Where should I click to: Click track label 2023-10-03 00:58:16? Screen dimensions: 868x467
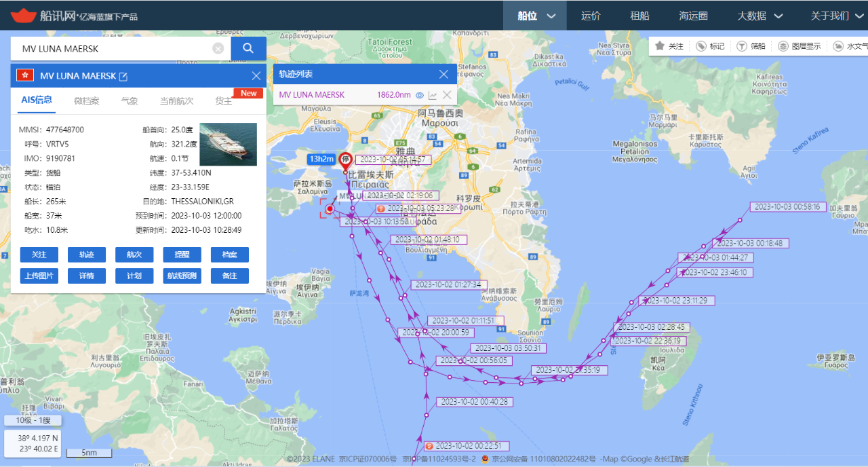coord(788,206)
